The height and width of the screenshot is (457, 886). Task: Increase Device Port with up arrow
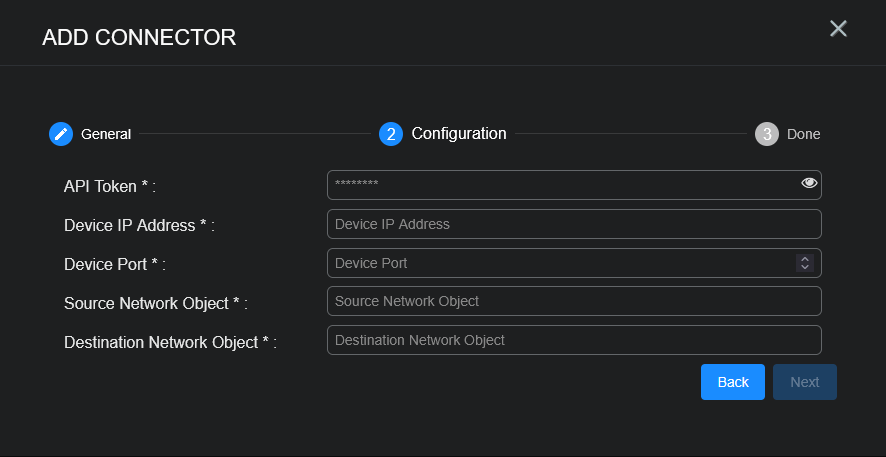(804, 259)
